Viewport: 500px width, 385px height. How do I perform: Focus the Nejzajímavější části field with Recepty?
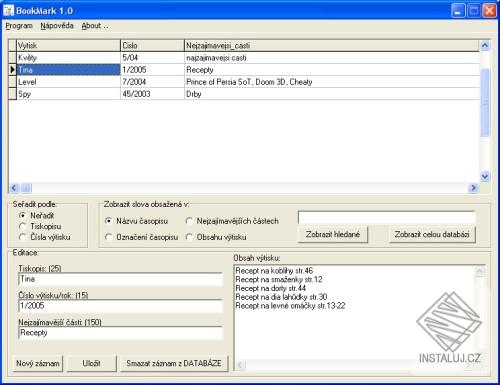point(120,333)
